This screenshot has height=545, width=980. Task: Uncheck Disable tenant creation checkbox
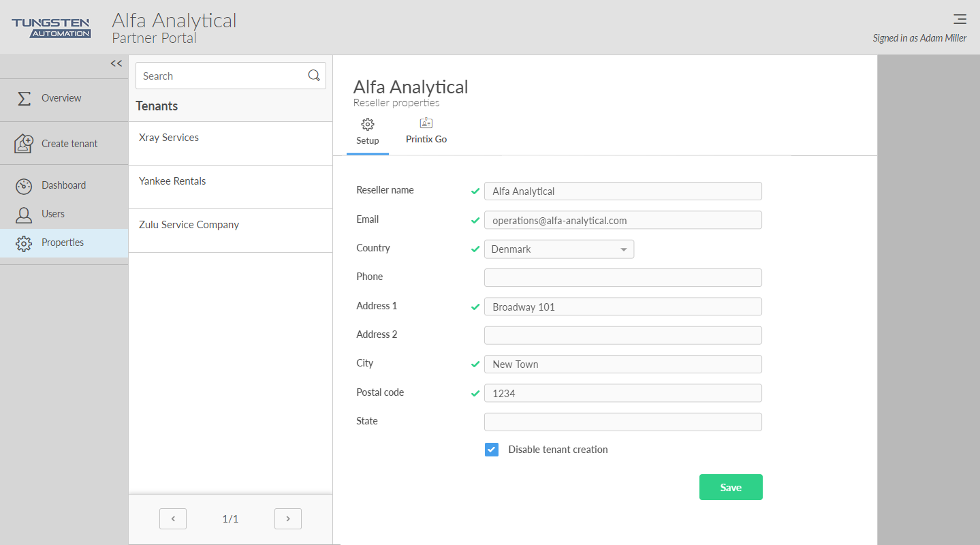point(491,450)
